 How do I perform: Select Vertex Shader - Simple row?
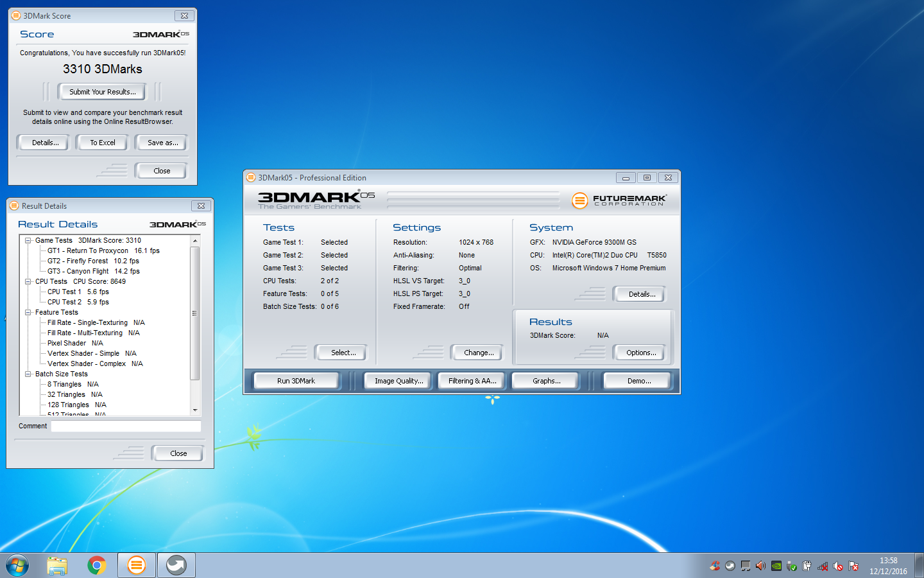tap(92, 354)
